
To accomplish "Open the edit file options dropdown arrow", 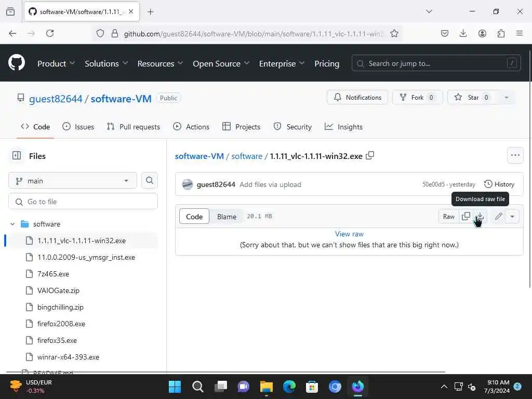I will coord(512,217).
